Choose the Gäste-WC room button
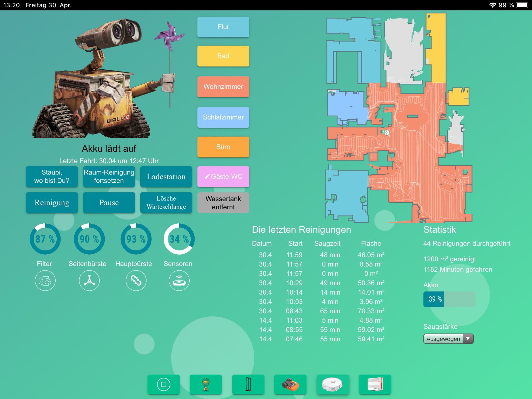532x399 pixels. tap(223, 177)
